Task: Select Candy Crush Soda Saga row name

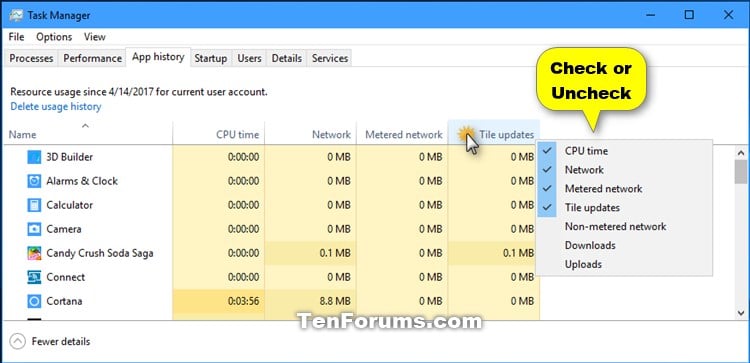Action: click(x=100, y=253)
